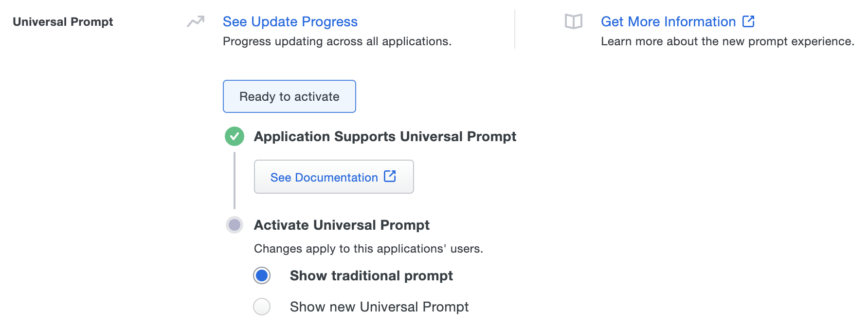The image size is (868, 329).
Task: Click the gray status circle beside Activate Universal Prompt
Action: pyautogui.click(x=235, y=225)
